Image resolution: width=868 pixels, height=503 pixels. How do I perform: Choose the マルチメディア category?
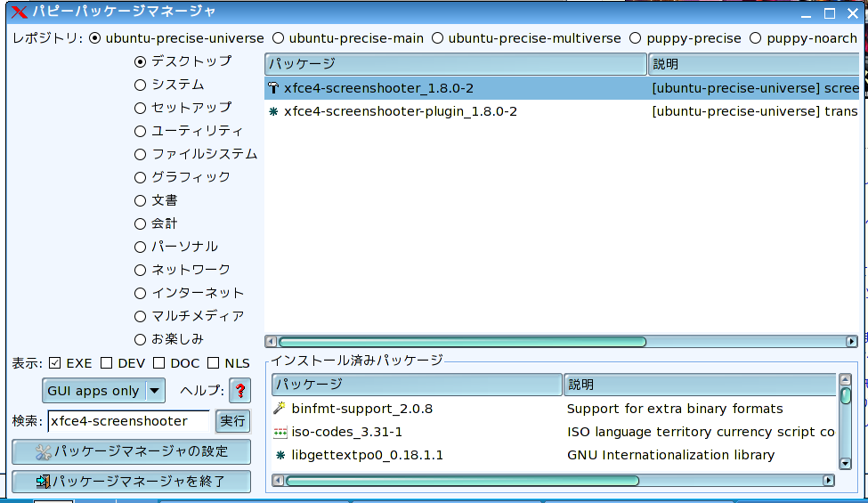pos(140,317)
